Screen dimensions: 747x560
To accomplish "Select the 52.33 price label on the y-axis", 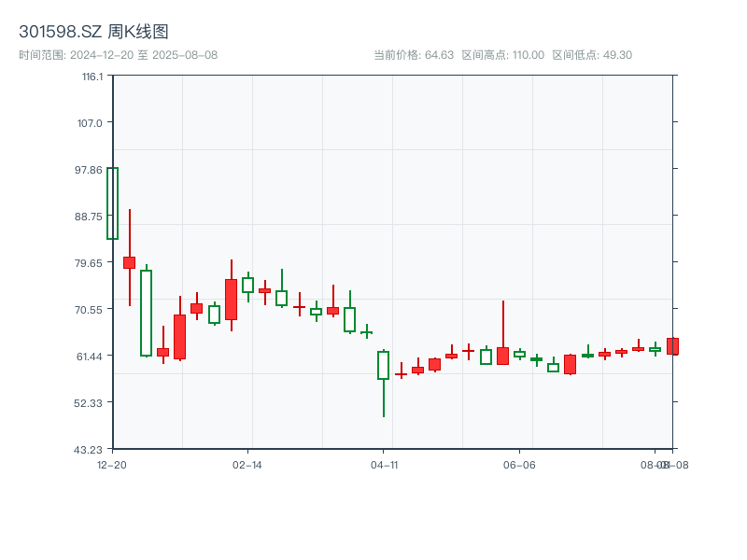I will coord(91,402).
